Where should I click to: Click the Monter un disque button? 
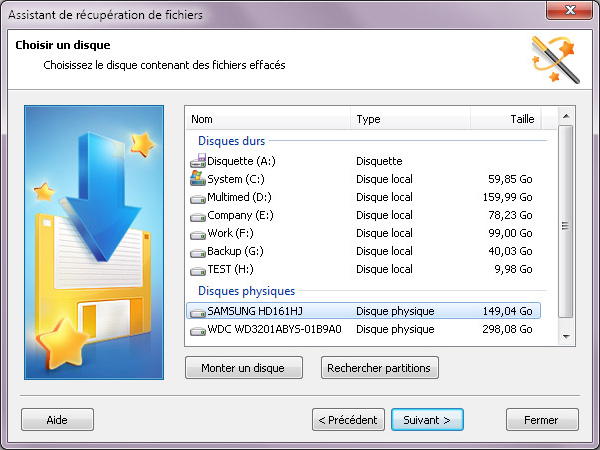pyautogui.click(x=244, y=368)
